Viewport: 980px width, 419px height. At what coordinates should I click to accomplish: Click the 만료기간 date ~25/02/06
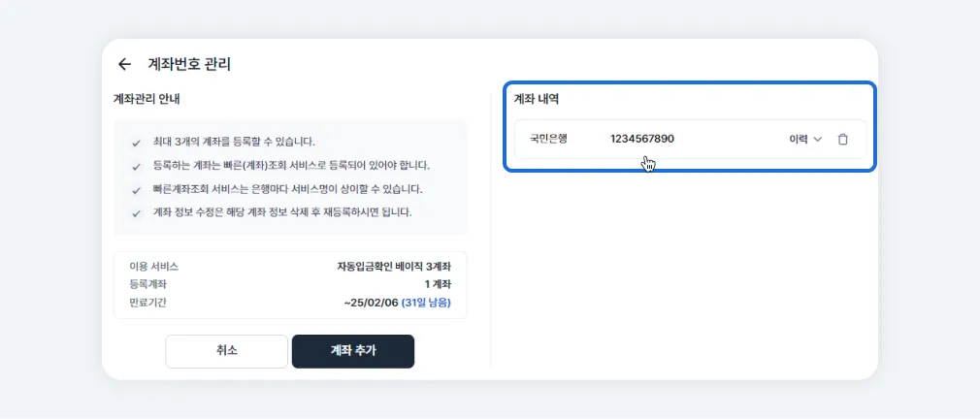tap(370, 303)
